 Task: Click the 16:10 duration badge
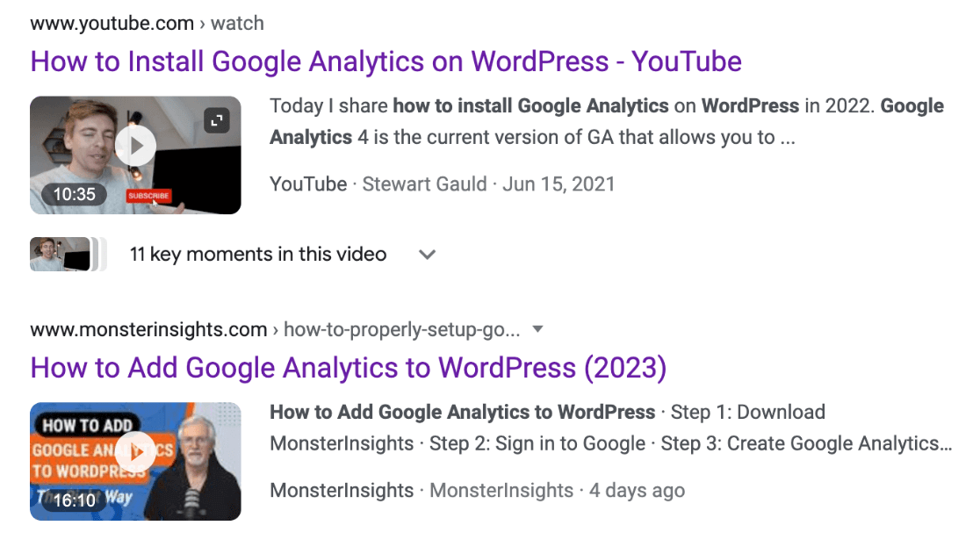point(74,500)
